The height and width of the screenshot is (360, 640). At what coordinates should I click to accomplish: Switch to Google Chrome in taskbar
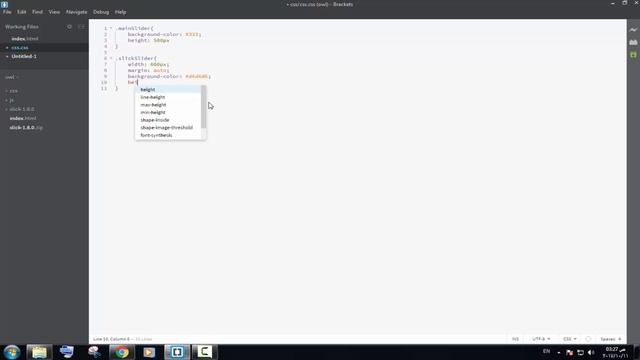(122, 352)
